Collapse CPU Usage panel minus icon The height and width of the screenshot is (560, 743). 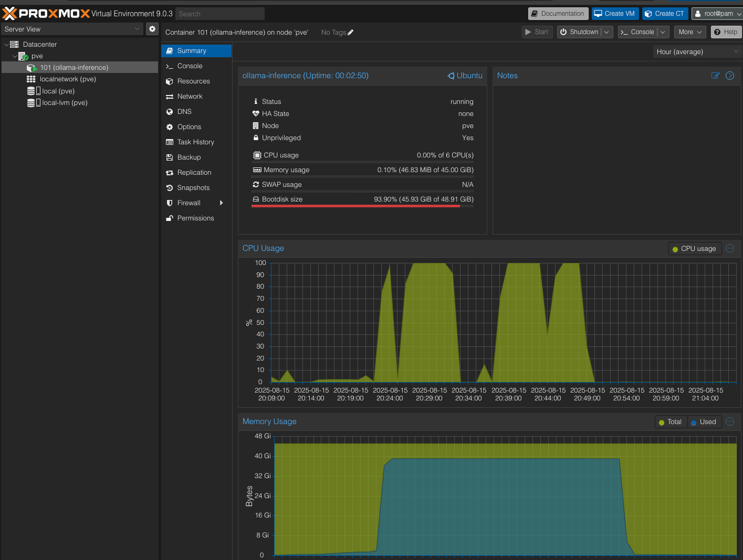point(730,248)
